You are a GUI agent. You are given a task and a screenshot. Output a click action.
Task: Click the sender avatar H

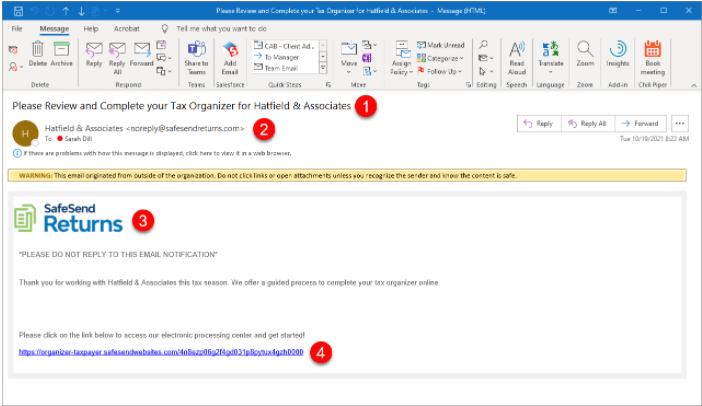25,133
